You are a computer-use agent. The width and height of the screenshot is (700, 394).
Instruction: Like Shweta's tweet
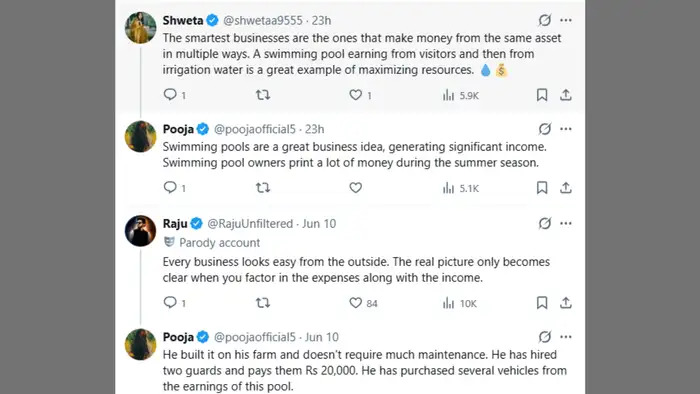[x=355, y=95]
